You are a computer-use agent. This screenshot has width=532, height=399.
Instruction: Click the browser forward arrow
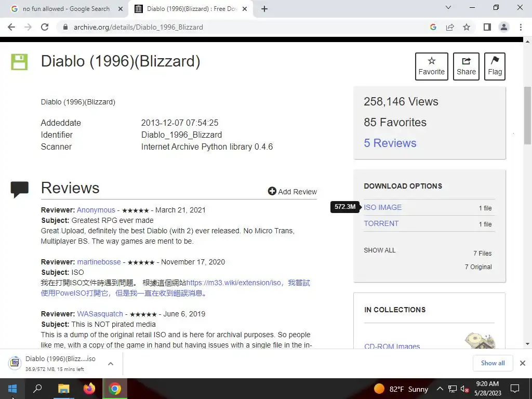28,27
